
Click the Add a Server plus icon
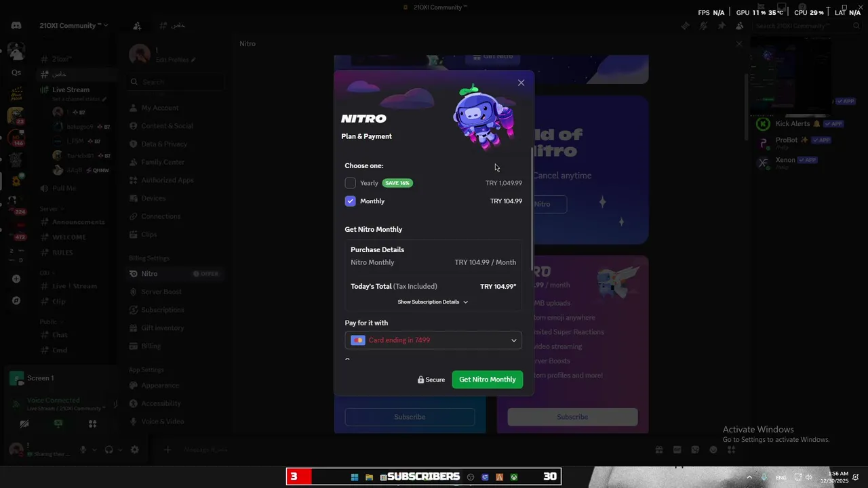coord(16,279)
